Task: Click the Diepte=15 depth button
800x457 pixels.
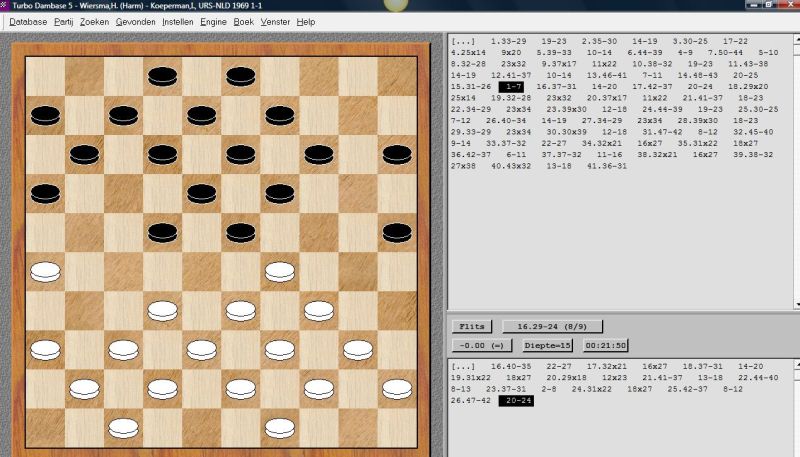Action: (546, 345)
